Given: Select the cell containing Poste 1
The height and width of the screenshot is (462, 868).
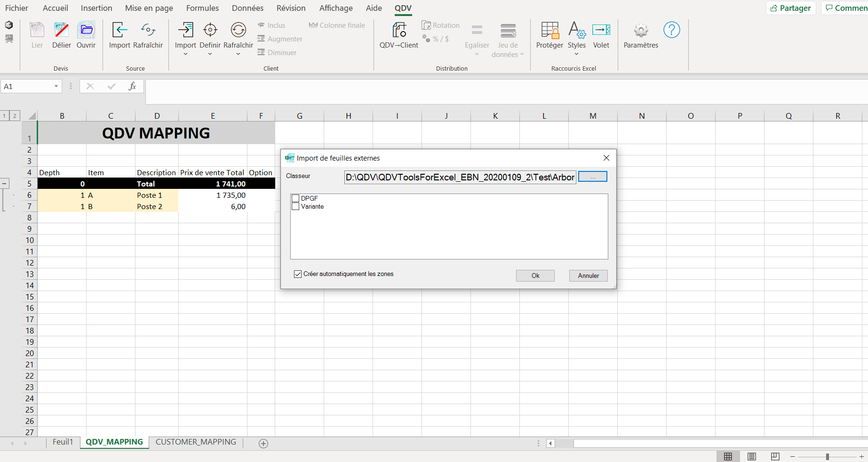Looking at the screenshot, I should pyautogui.click(x=157, y=195).
